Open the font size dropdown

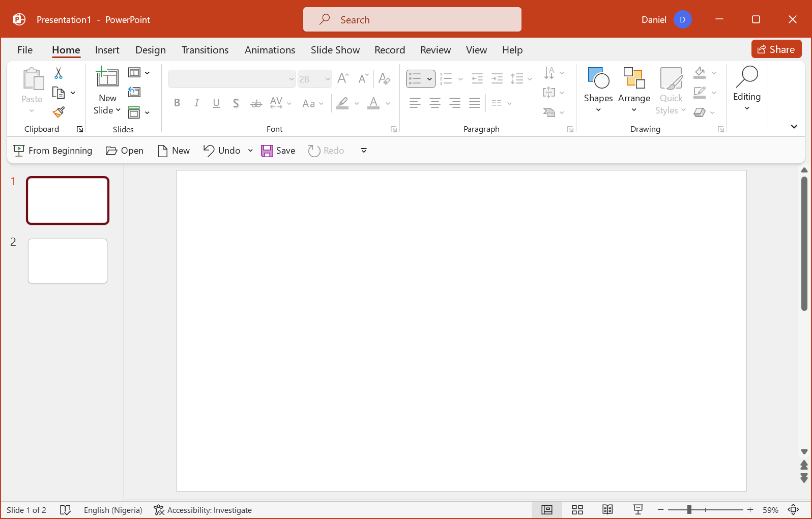(x=327, y=79)
